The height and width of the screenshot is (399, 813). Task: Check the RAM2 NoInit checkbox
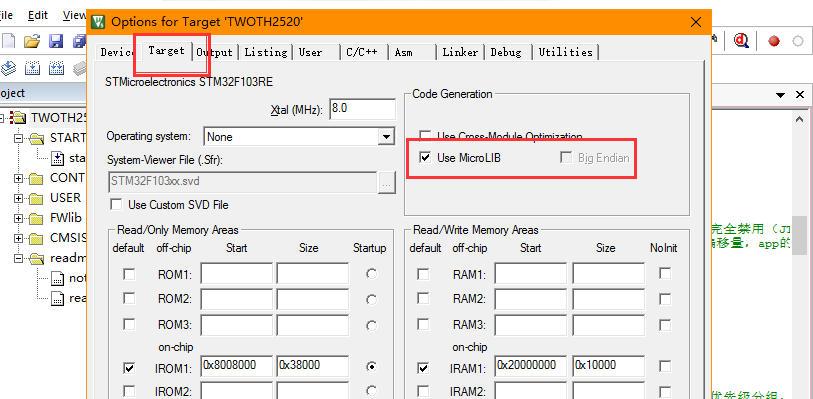(x=665, y=298)
